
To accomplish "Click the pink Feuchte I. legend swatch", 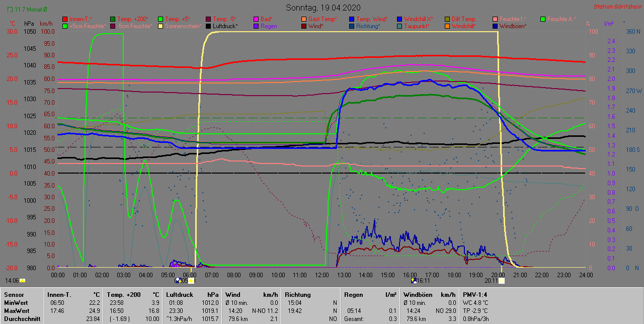I will point(495,19).
